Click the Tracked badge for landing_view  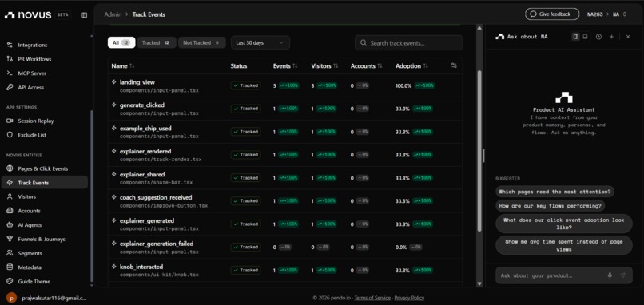coord(245,85)
